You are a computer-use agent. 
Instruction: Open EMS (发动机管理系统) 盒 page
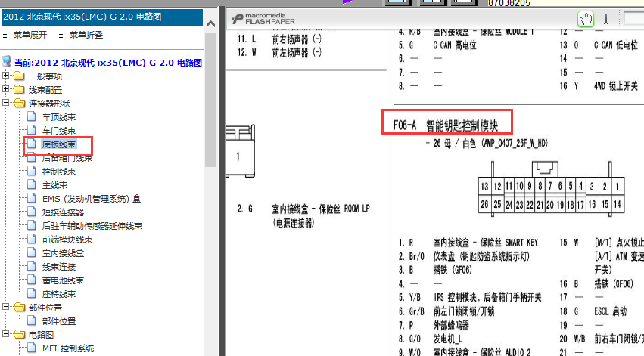(91, 199)
